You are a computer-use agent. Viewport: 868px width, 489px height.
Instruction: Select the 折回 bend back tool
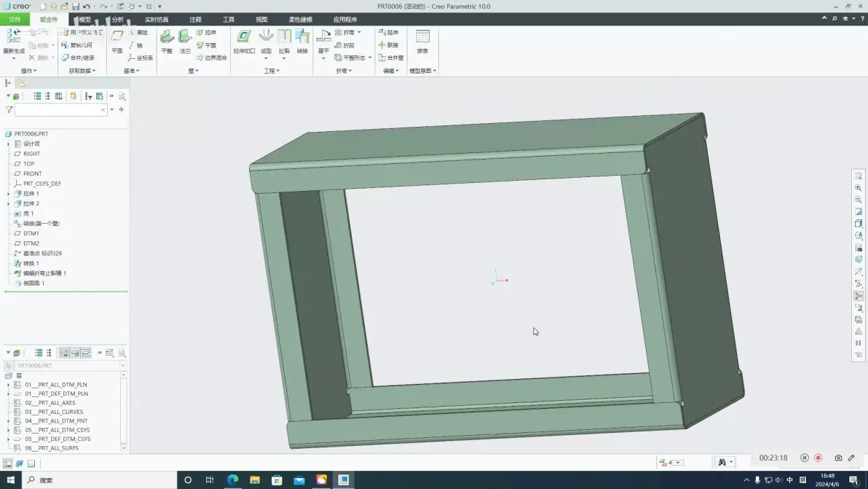tap(344, 45)
